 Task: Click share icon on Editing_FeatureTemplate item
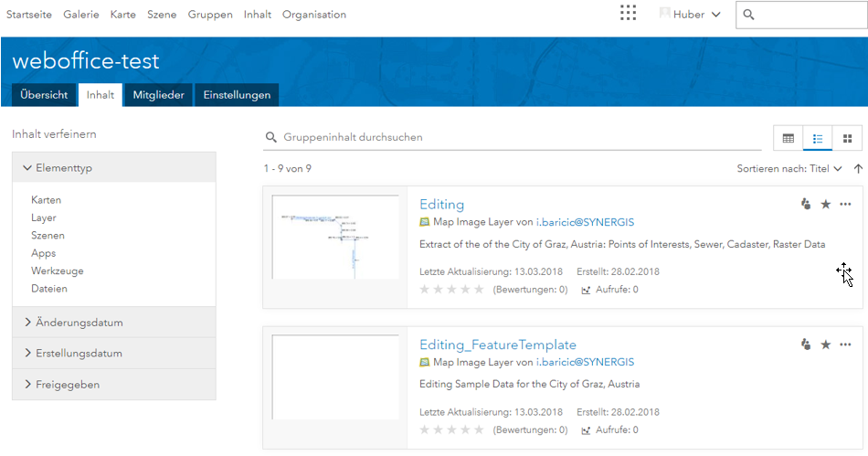point(806,345)
